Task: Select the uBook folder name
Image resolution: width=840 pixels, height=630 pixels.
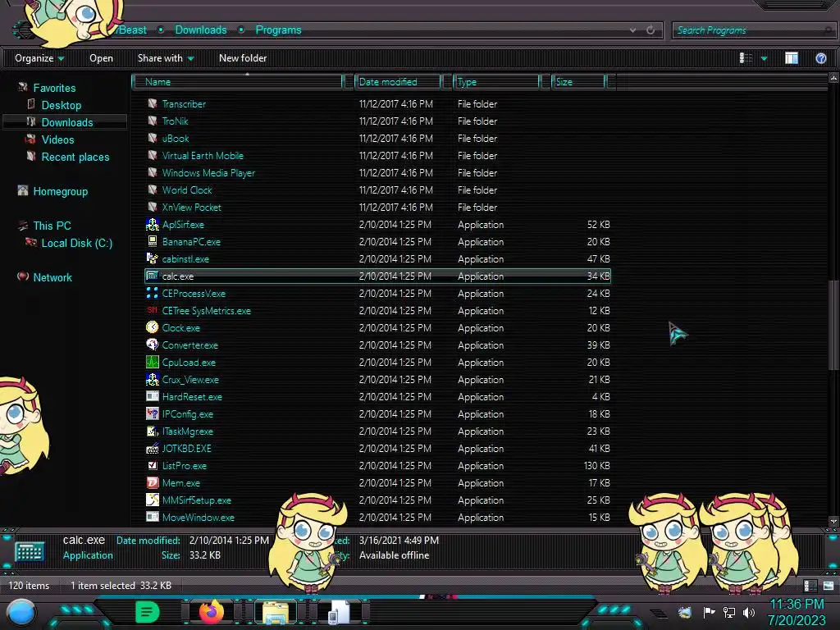Action: [176, 138]
